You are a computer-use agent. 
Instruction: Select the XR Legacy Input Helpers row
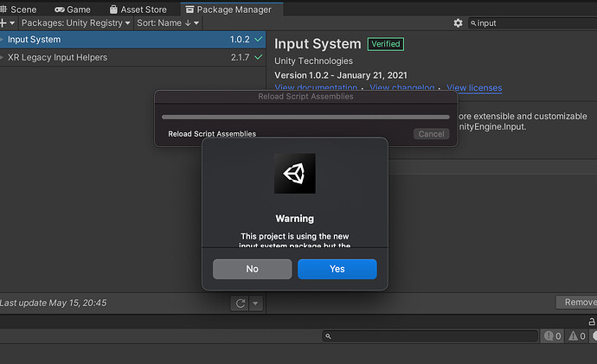tap(132, 57)
